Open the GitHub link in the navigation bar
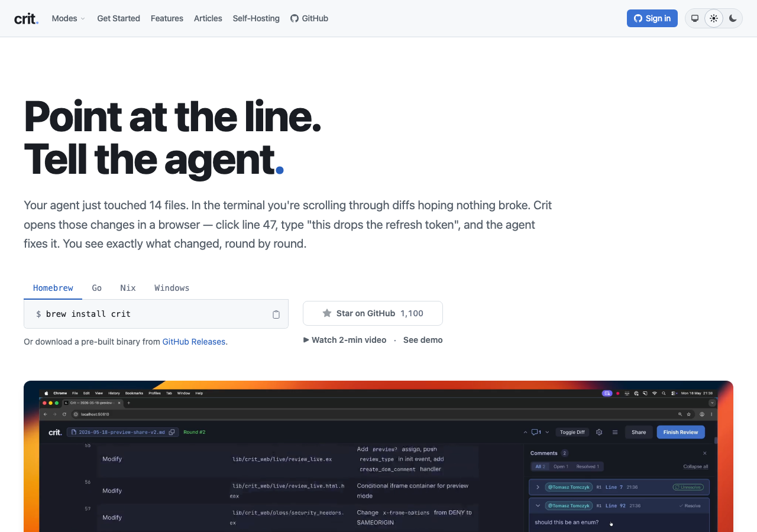 [309, 18]
